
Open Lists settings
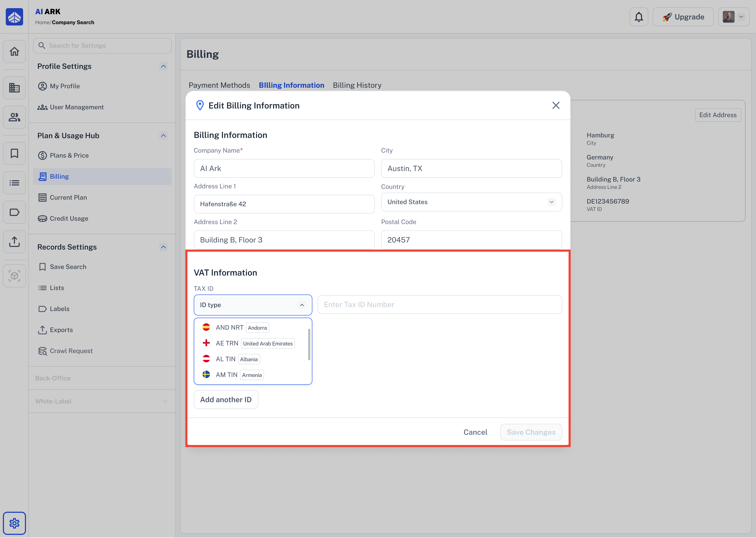(x=102, y=288)
